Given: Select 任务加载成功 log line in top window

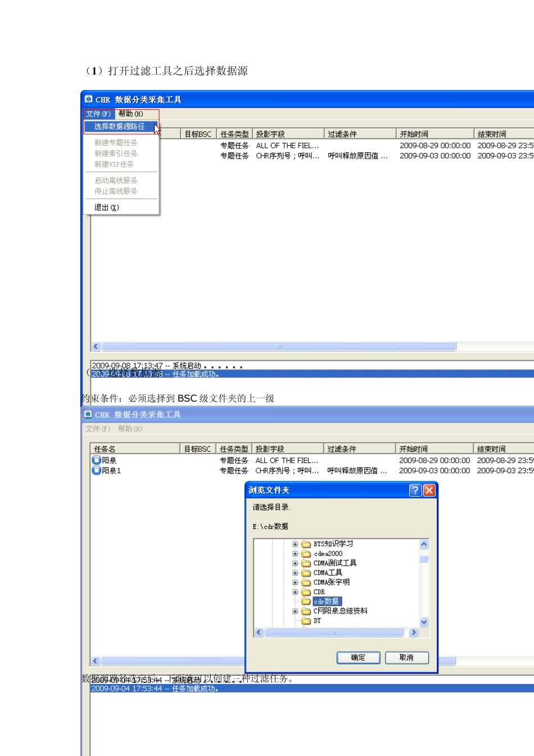Looking at the screenshot, I should 312,373.
